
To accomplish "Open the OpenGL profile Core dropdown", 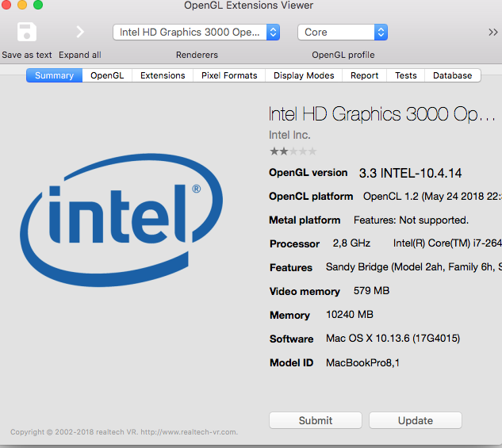I will [343, 33].
